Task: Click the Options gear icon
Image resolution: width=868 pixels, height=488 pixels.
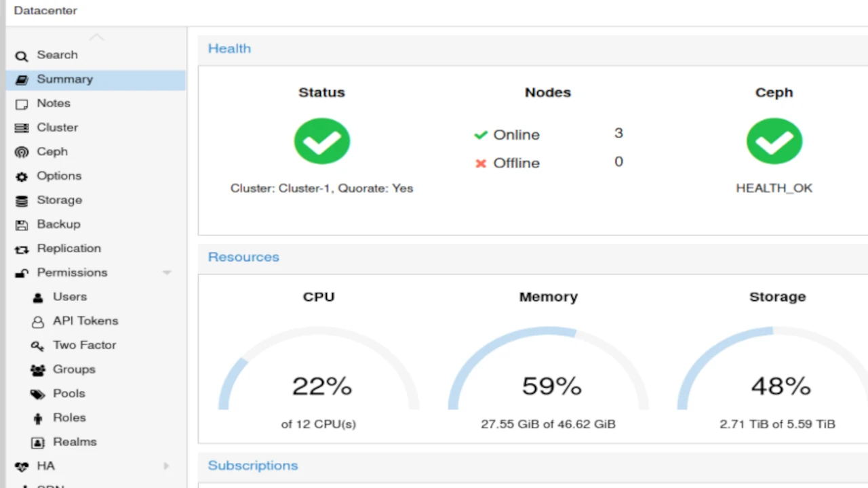Action: 22,177
